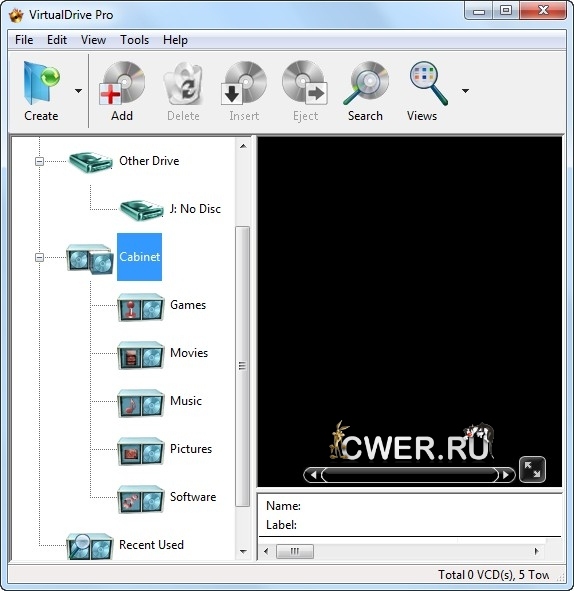Select the Games tree label
The width and height of the screenshot is (574, 591).
tap(188, 305)
